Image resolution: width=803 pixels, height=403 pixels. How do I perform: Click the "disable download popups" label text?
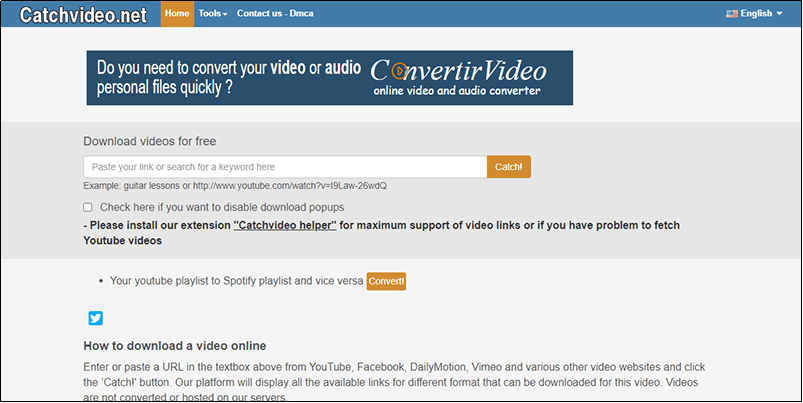[x=222, y=207]
